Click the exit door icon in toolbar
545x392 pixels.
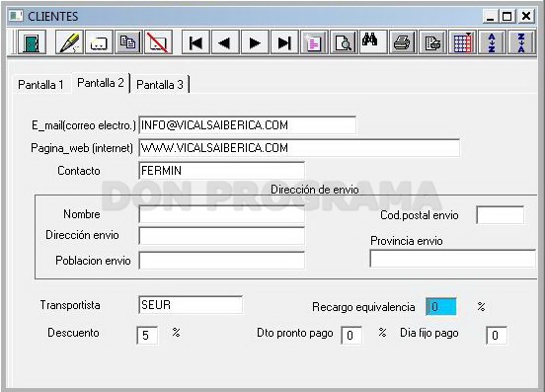[32, 42]
